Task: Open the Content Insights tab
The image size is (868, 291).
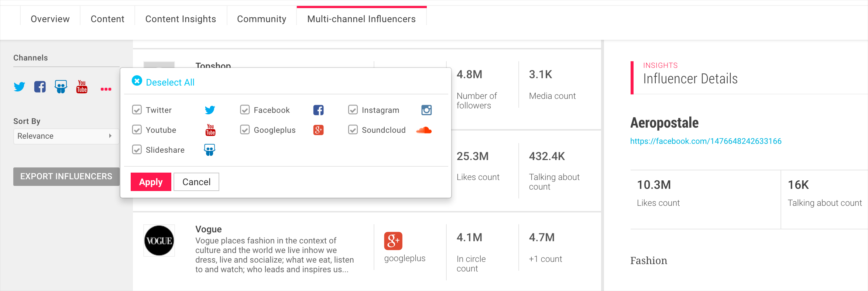Action: point(181,19)
